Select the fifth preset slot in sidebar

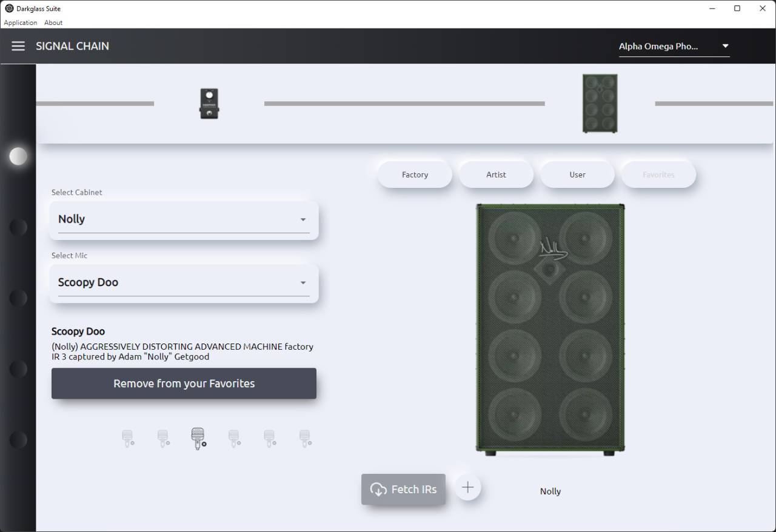click(18, 439)
